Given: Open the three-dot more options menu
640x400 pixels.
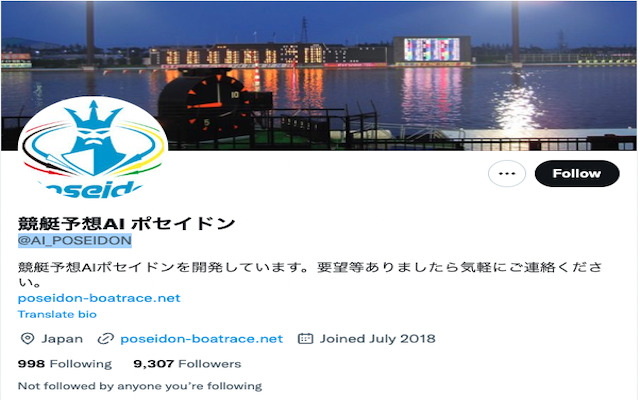Looking at the screenshot, I should coord(507,173).
